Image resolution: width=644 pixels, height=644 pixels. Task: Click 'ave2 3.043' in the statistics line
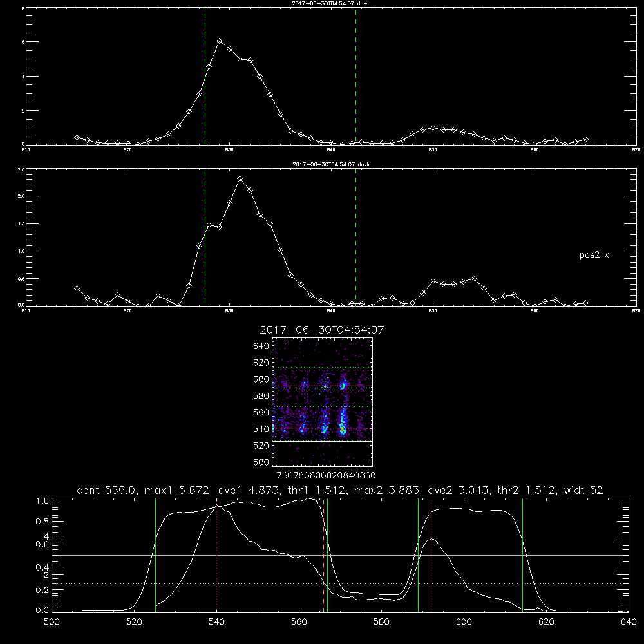[459, 490]
